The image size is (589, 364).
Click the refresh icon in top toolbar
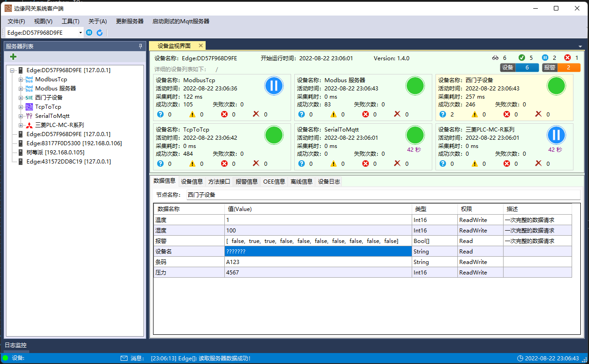click(100, 32)
